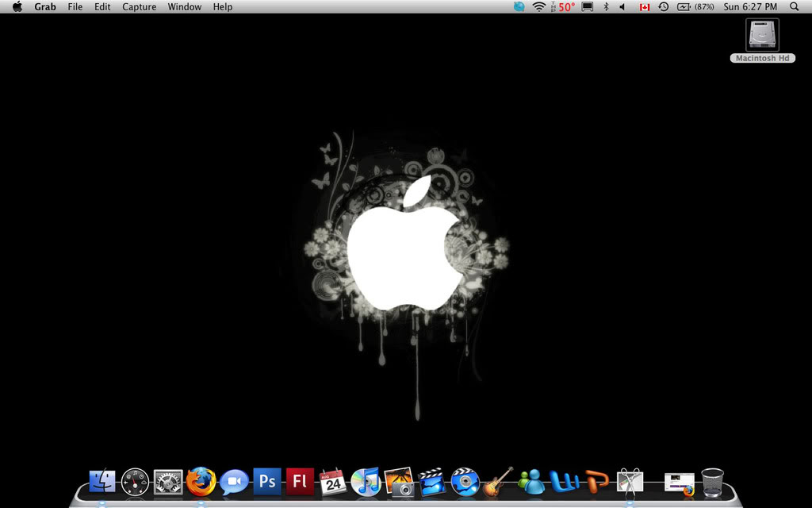Launch Photoshop via the Ps icon
This screenshot has width=812, height=508.
pyautogui.click(x=267, y=482)
